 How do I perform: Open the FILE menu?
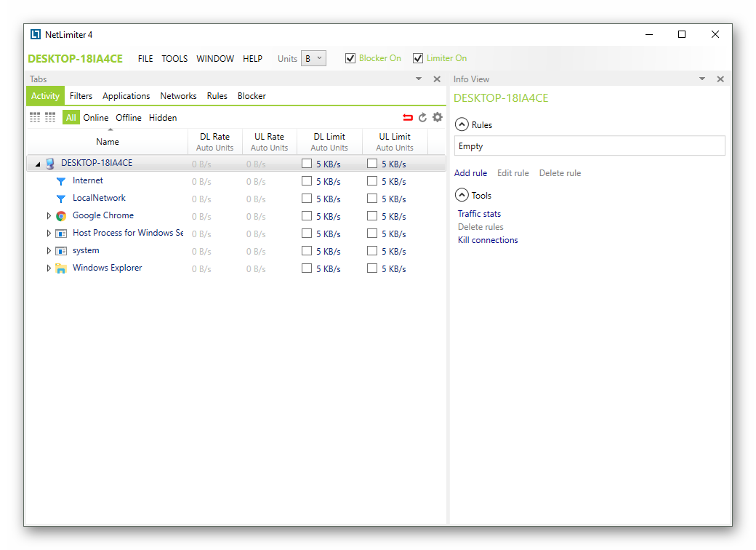pos(145,59)
